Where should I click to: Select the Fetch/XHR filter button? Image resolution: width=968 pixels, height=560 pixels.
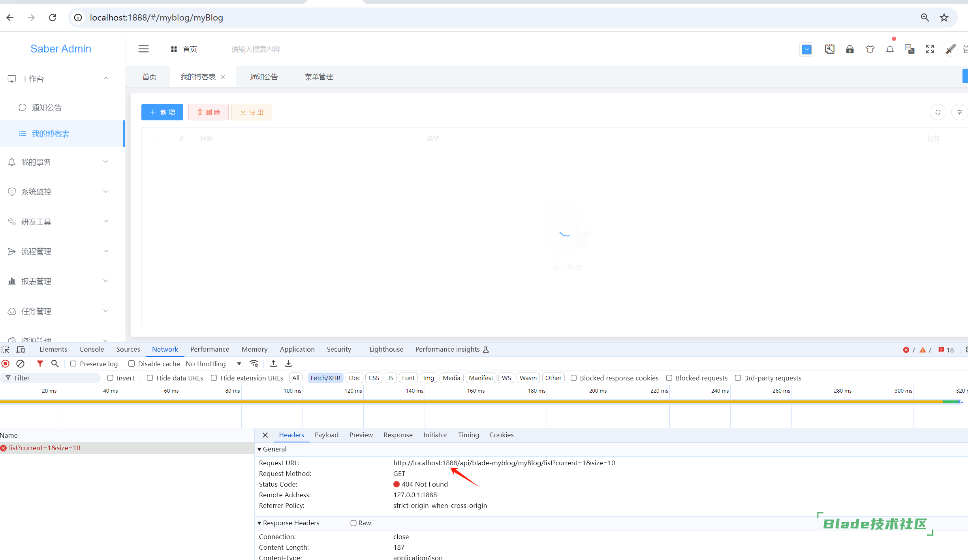click(325, 378)
